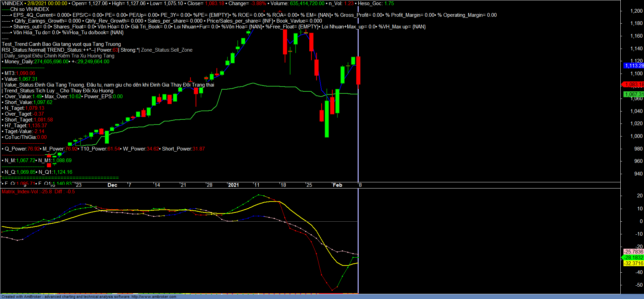Click the Zone_Status Sell_Zone text
The height and width of the screenshot is (299, 644).
click(167, 50)
